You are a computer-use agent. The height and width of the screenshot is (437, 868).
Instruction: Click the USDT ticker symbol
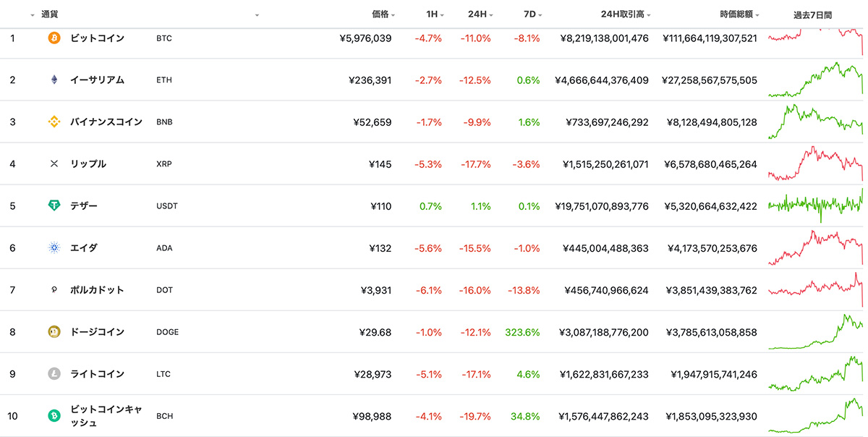pyautogui.click(x=167, y=205)
